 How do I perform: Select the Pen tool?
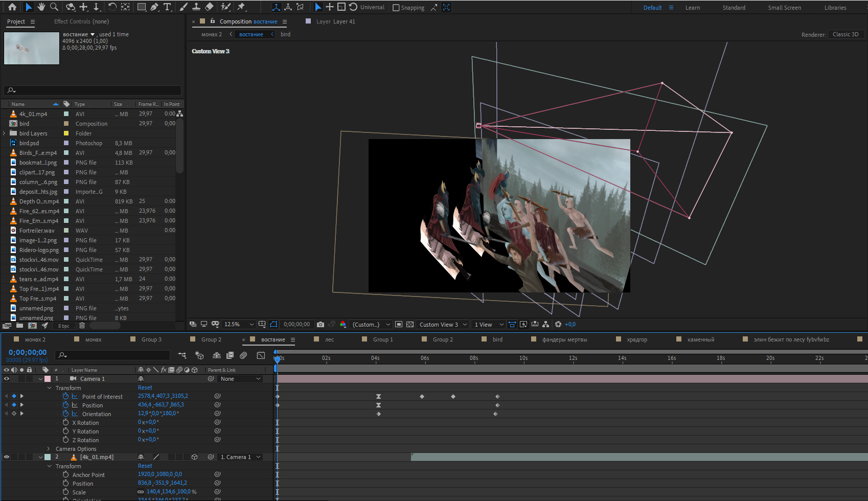pyautogui.click(x=154, y=7)
